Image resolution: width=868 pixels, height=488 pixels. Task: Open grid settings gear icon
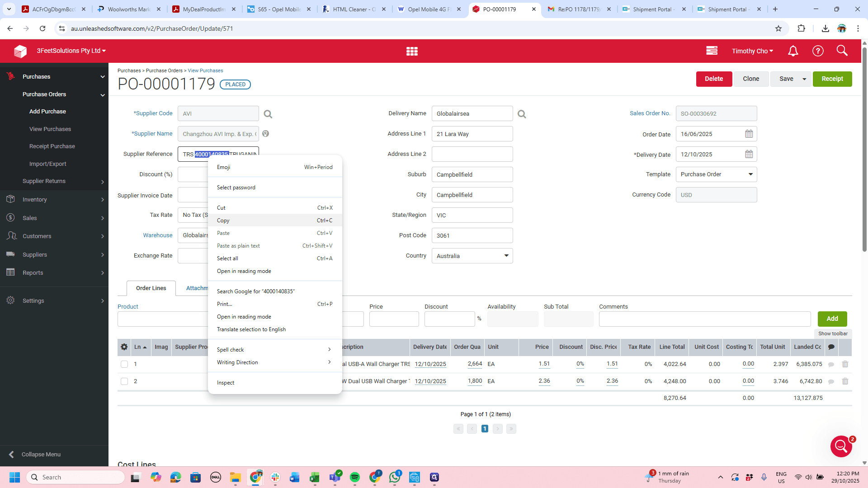pyautogui.click(x=124, y=347)
